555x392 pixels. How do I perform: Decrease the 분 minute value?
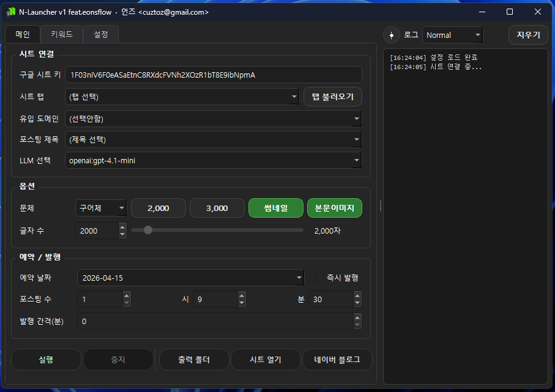tap(357, 303)
